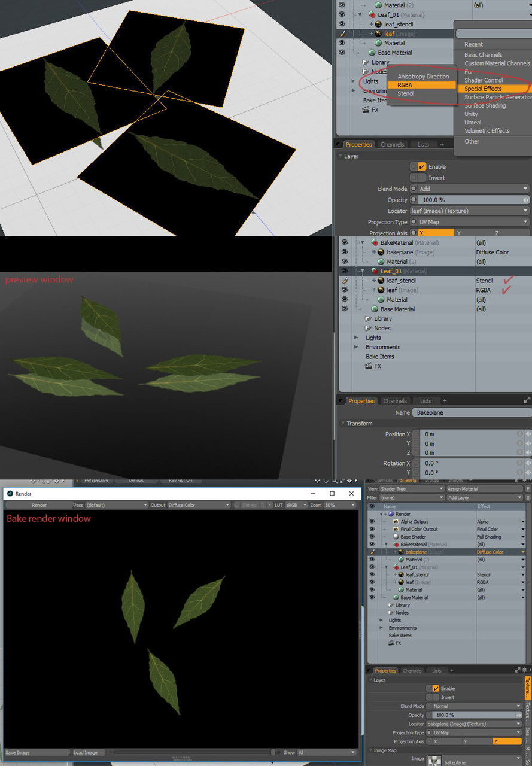Choose Other in the effect popup menu
The width and height of the screenshot is (532, 766).
[472, 141]
